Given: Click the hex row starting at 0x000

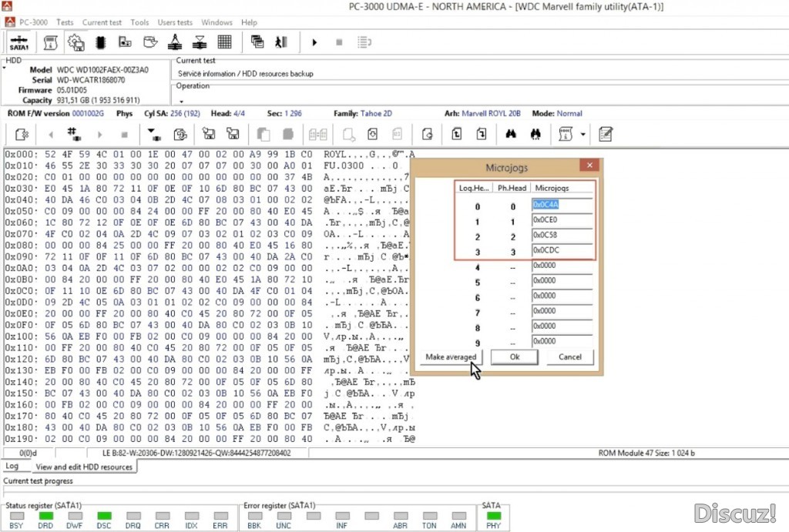Looking at the screenshot, I should pyautogui.click(x=210, y=155).
